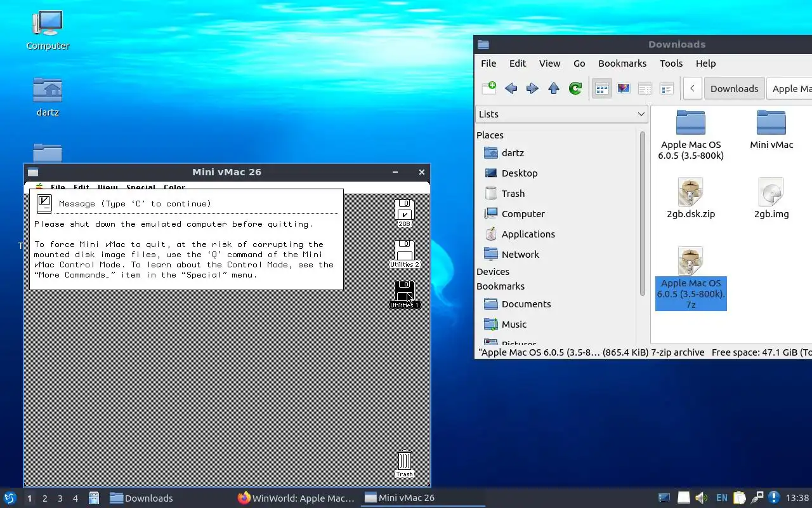The height and width of the screenshot is (508, 812).
Task: Switch to icon view mode
Action: (x=601, y=88)
